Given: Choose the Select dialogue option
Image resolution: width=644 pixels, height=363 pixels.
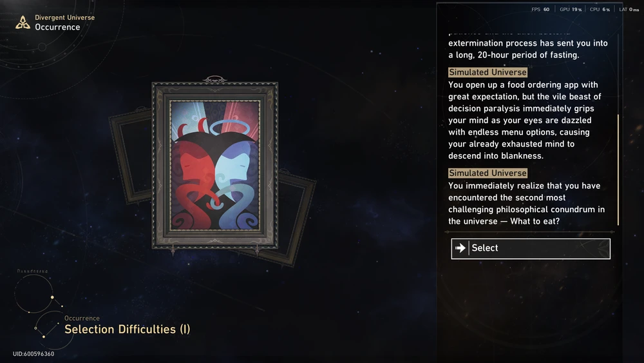Looking at the screenshot, I should (x=531, y=249).
